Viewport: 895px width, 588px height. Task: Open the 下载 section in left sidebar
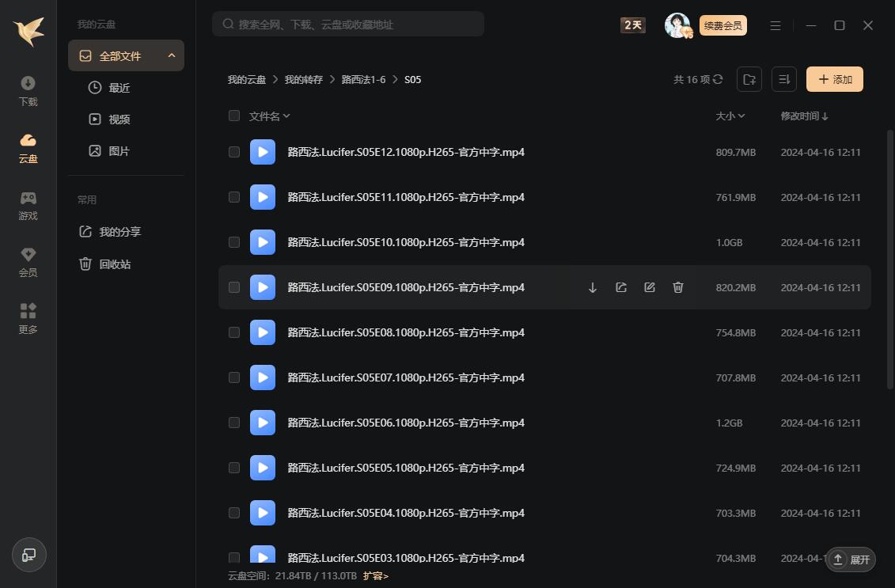pos(28,89)
